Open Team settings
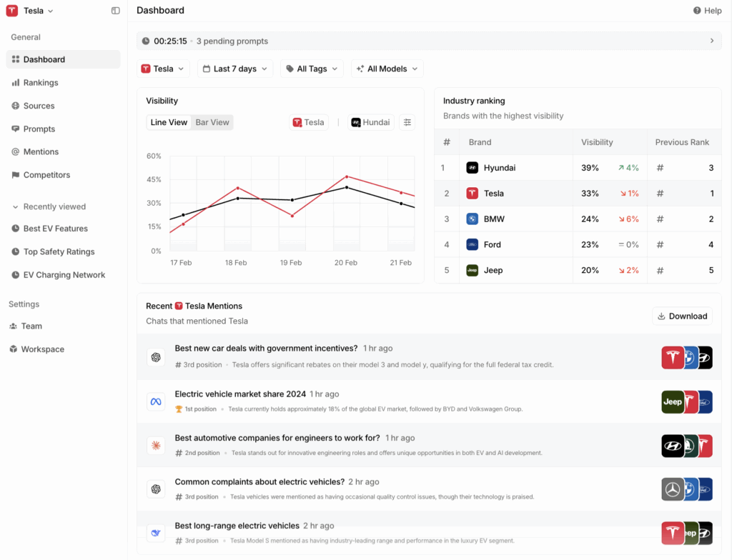The width and height of the screenshot is (732, 560). [31, 326]
